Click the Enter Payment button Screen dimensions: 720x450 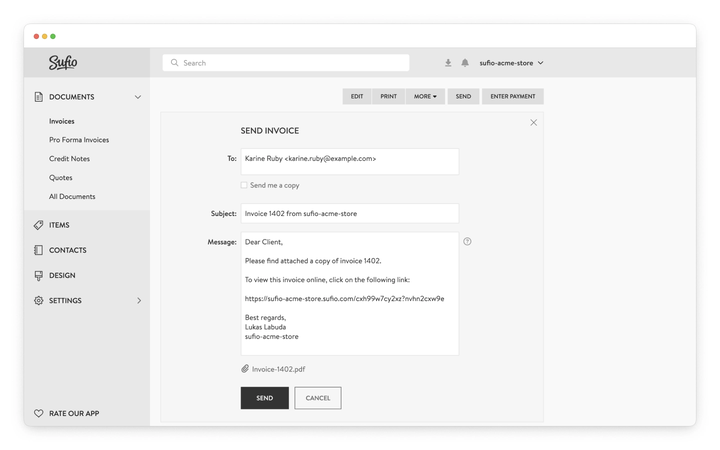(513, 96)
